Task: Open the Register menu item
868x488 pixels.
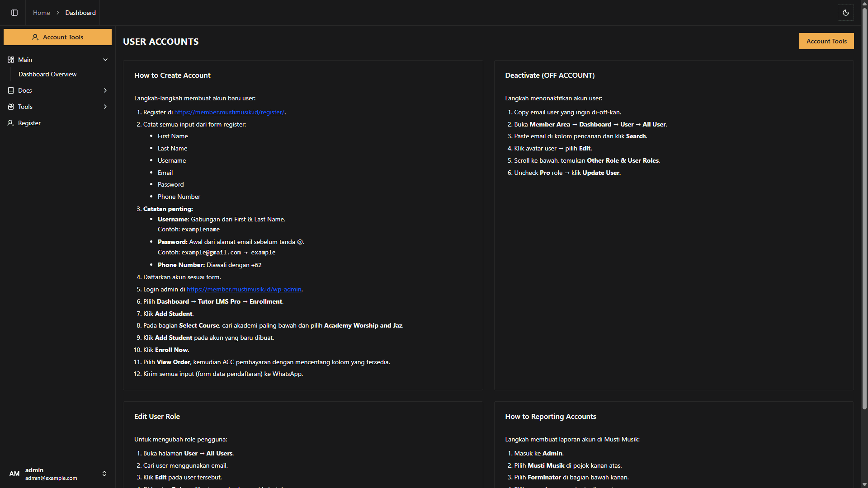Action: coord(57,123)
